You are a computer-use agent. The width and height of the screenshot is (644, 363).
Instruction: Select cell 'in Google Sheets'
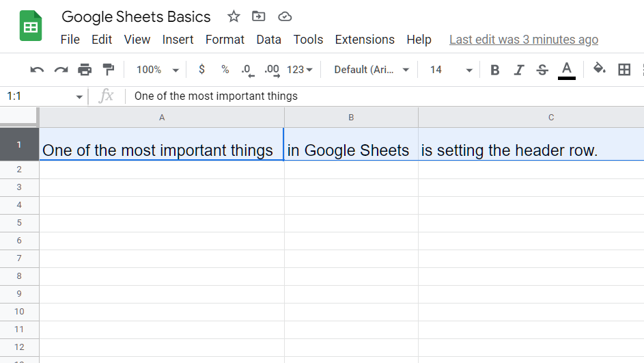(x=351, y=144)
